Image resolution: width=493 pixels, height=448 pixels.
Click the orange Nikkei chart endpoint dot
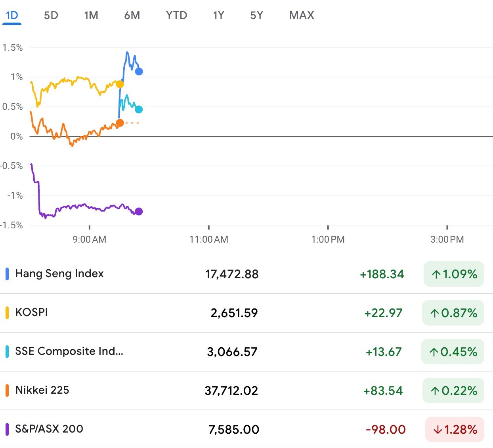[x=120, y=123]
